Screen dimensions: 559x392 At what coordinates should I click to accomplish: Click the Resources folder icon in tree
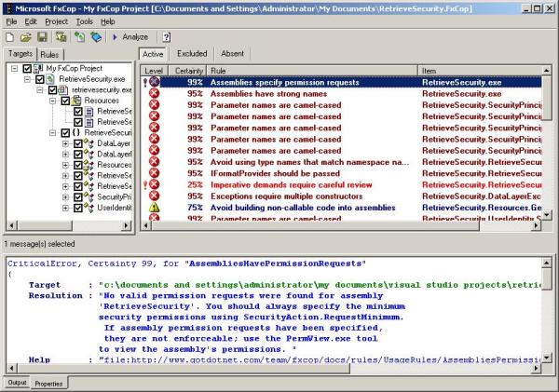[x=76, y=101]
